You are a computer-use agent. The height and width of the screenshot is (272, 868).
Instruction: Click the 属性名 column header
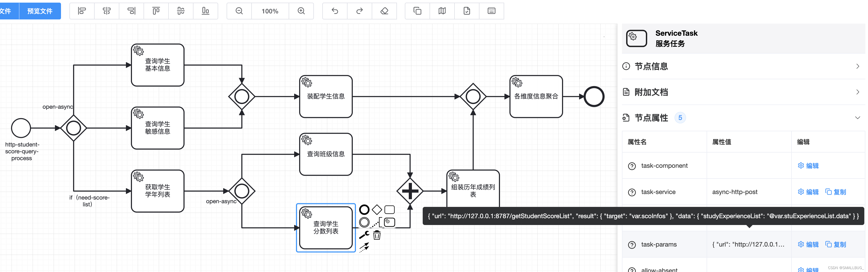point(637,142)
